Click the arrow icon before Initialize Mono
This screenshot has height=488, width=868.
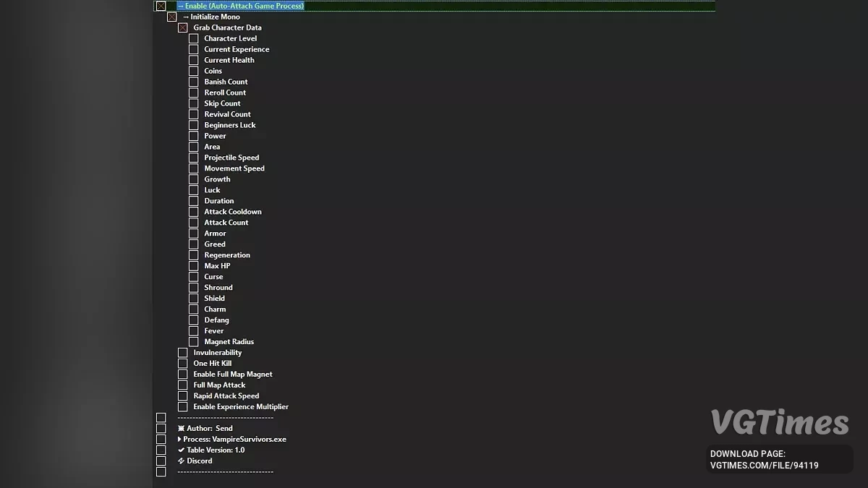(x=186, y=17)
